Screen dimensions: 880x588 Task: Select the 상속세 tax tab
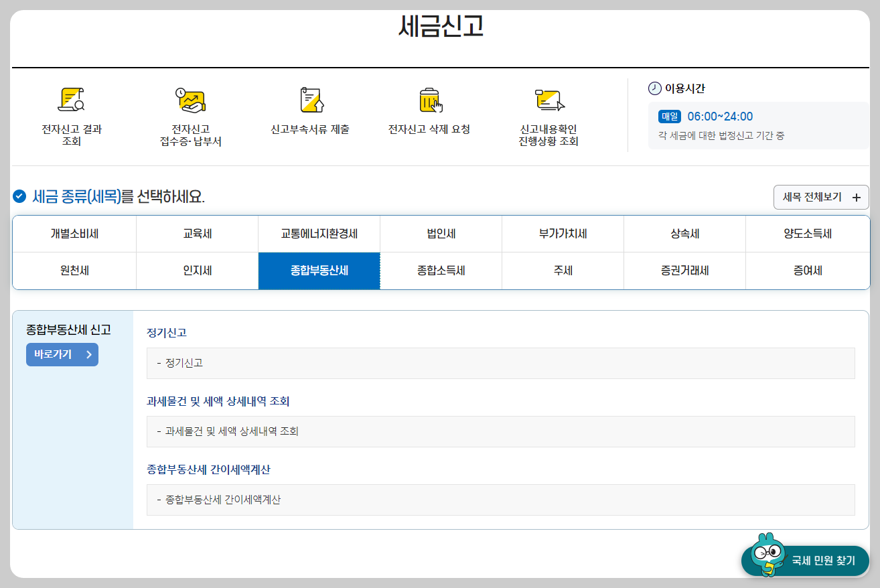(x=684, y=234)
